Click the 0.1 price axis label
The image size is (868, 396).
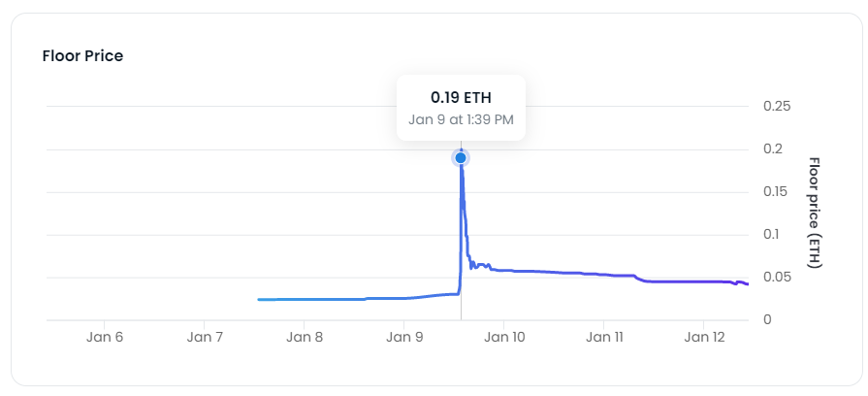[x=773, y=234]
